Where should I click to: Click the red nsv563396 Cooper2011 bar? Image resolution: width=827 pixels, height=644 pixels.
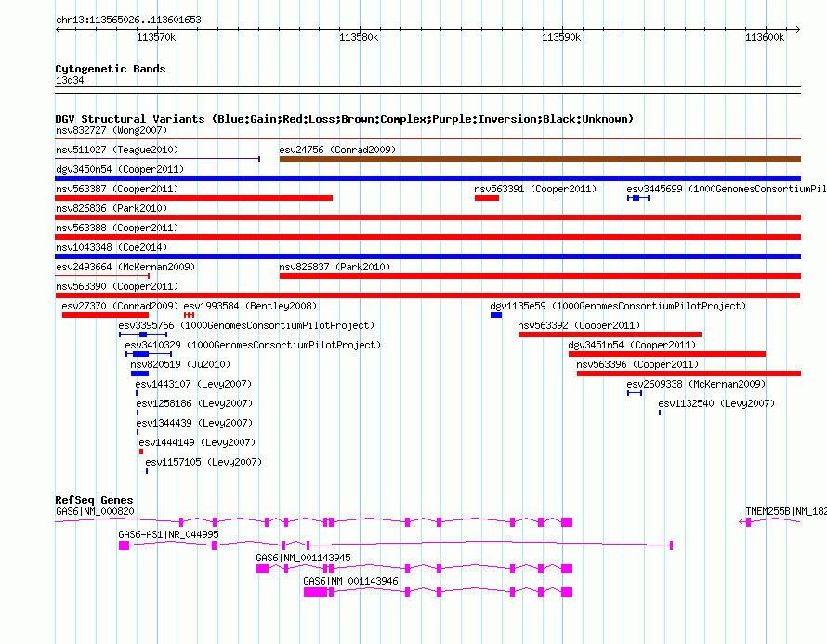(689, 374)
